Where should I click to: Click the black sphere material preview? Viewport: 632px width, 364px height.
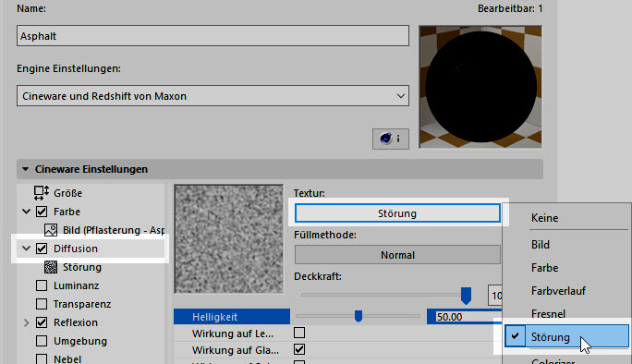(480, 87)
